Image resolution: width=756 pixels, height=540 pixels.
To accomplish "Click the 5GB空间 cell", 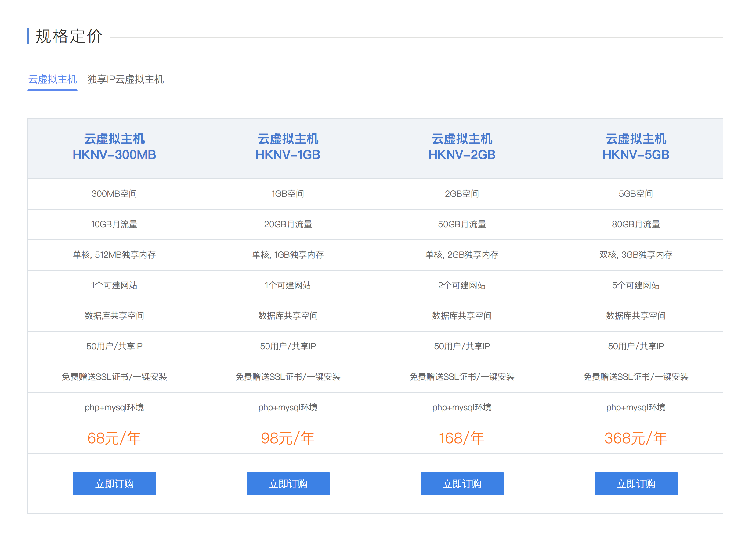I will (x=636, y=194).
